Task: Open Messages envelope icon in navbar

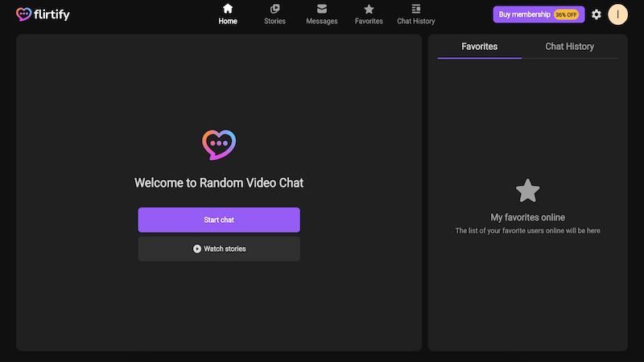Action: click(x=322, y=9)
